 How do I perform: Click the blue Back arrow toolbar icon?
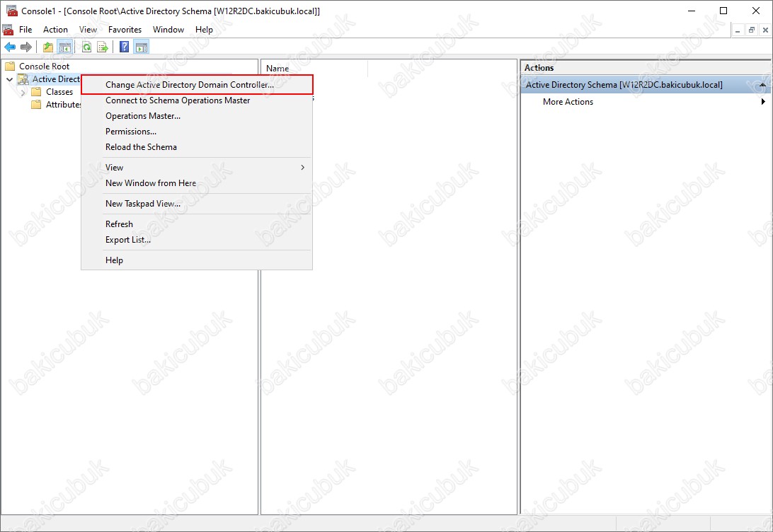point(10,47)
